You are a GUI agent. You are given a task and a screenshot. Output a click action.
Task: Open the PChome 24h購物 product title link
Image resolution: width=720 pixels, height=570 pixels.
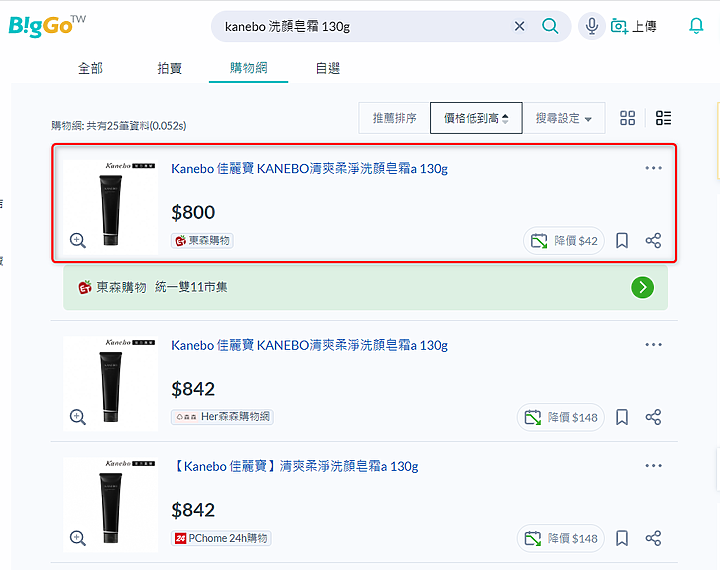point(295,466)
